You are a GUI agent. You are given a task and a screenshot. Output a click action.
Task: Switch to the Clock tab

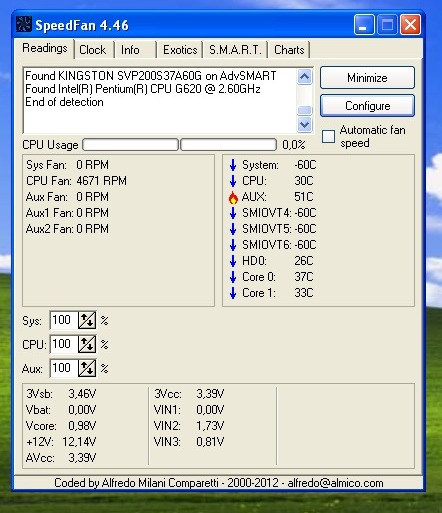click(93, 50)
